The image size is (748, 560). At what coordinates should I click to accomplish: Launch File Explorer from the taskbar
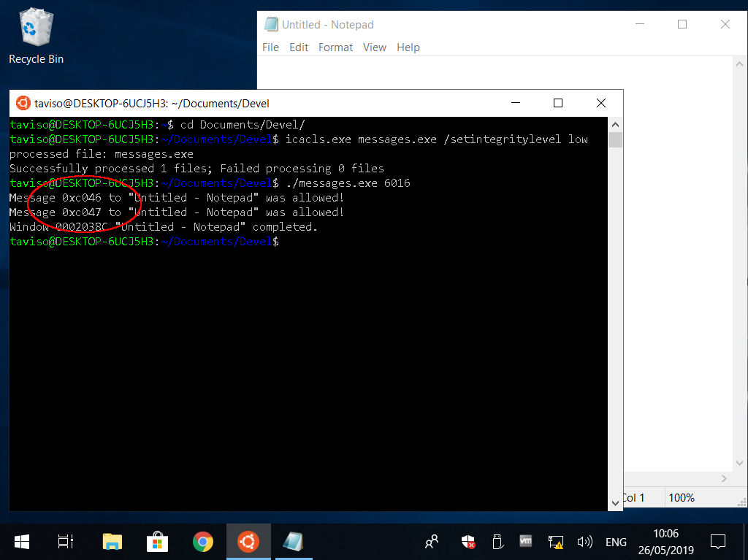pos(112,542)
